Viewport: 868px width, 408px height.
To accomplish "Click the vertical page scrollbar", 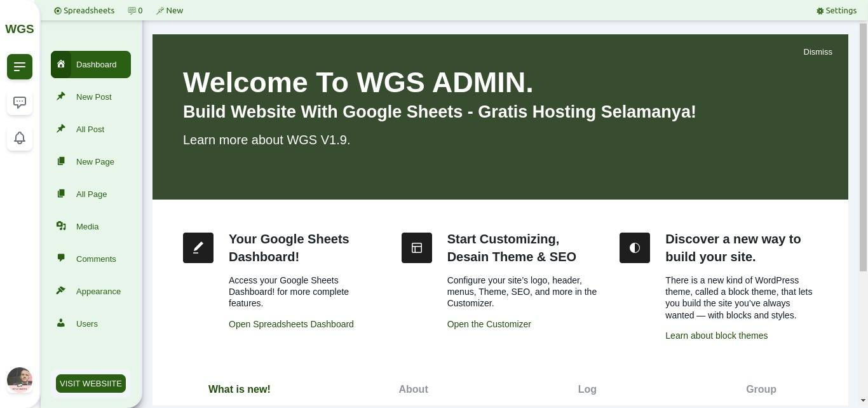I will pyautogui.click(x=863, y=147).
